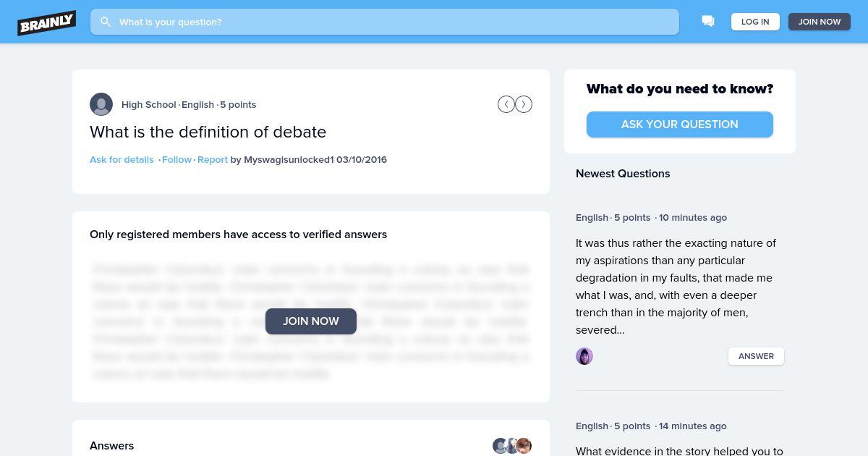The width and height of the screenshot is (868, 456).
Task: Click the answerers' avatar group
Action: coord(512,446)
